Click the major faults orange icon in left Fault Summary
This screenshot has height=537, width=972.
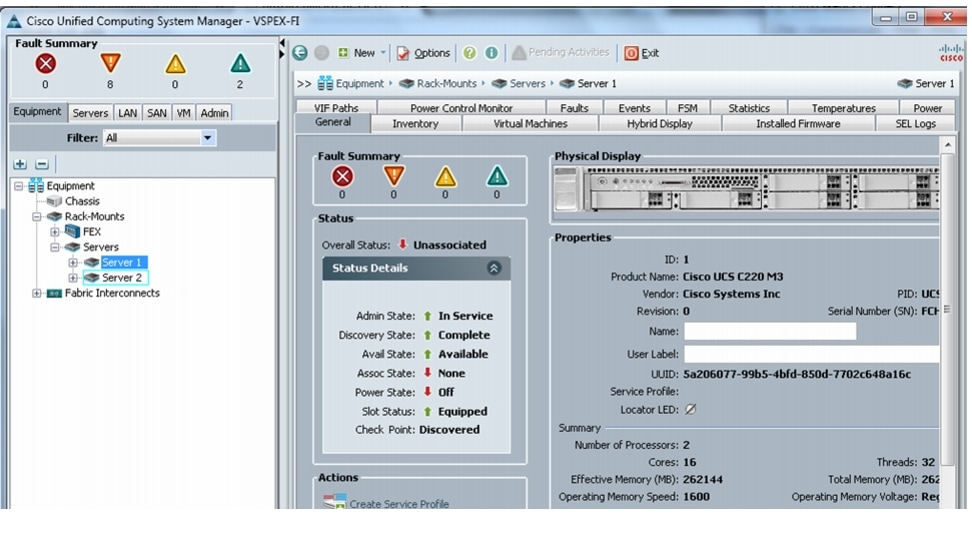pyautogui.click(x=110, y=65)
